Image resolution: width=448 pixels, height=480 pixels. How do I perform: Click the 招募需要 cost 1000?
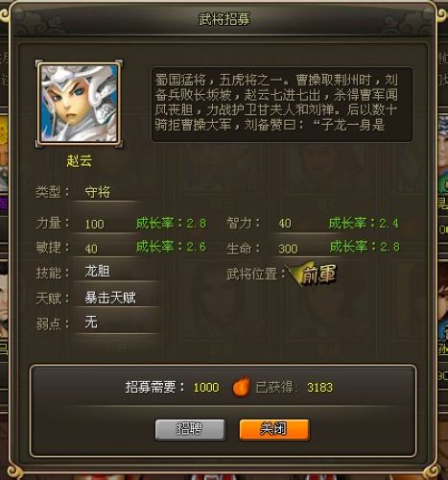(x=206, y=388)
